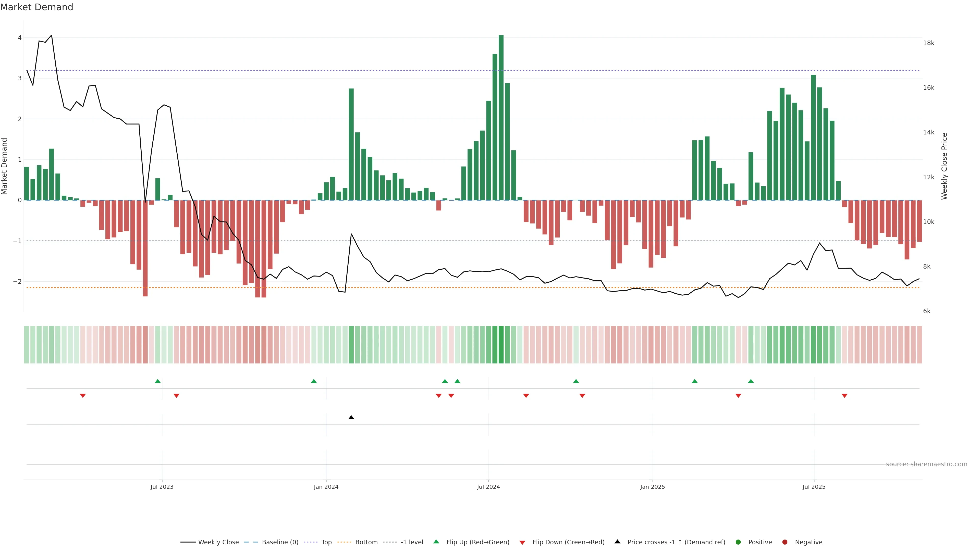
Task: Hide the Top threshold legend item
Action: tap(326, 542)
